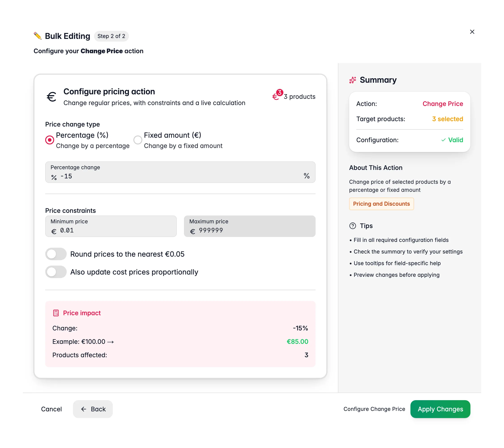Click the pencil icon beside Bulk Editing
This screenshot has width=504, height=448.
(37, 36)
